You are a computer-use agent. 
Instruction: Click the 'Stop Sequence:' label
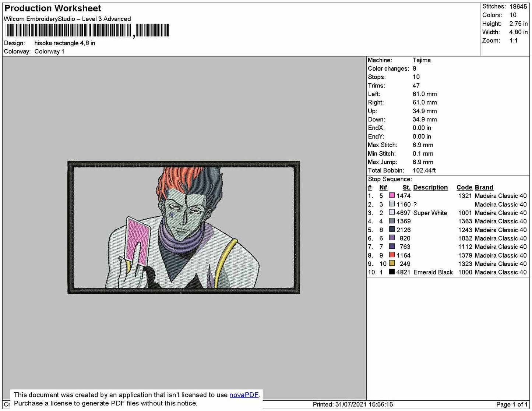pyautogui.click(x=390, y=179)
